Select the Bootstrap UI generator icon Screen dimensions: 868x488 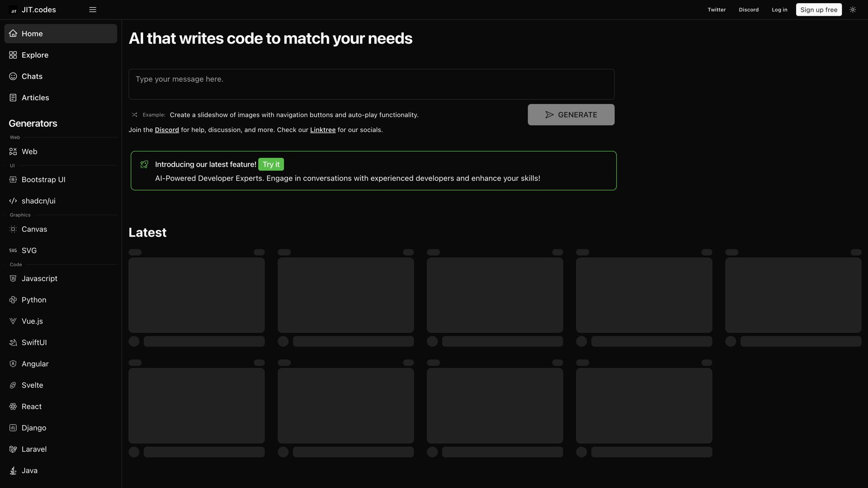(x=13, y=179)
